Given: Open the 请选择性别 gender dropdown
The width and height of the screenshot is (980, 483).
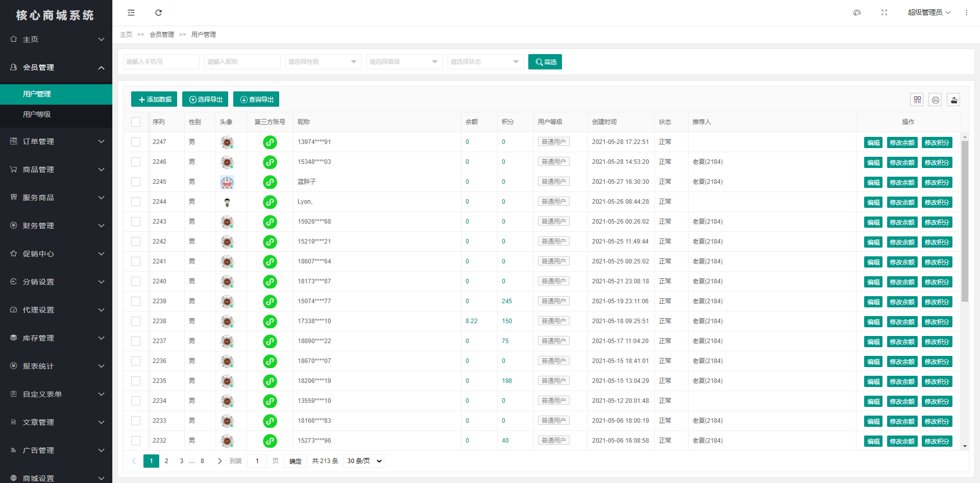Looking at the screenshot, I should 323,62.
